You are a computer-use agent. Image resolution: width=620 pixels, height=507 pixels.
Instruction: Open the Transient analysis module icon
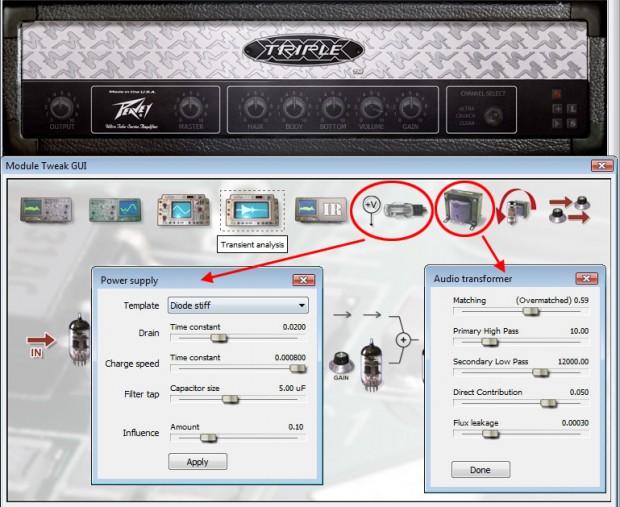[x=251, y=210]
